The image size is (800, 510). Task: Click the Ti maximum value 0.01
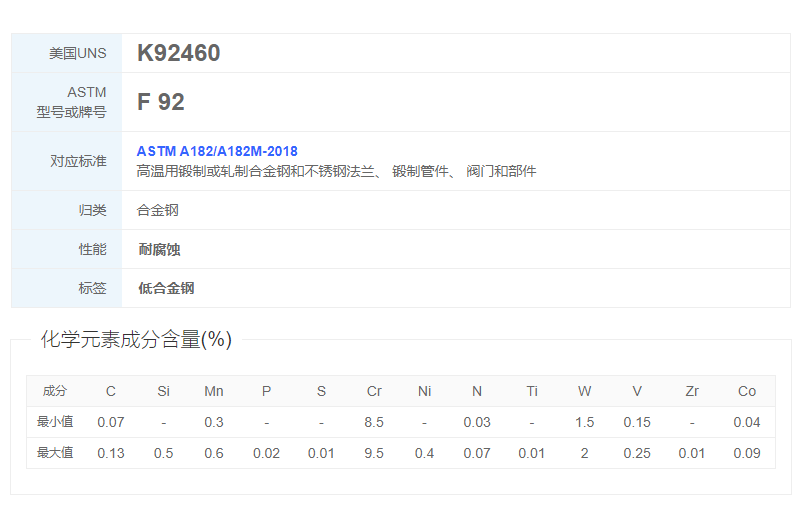pyautogui.click(x=532, y=453)
